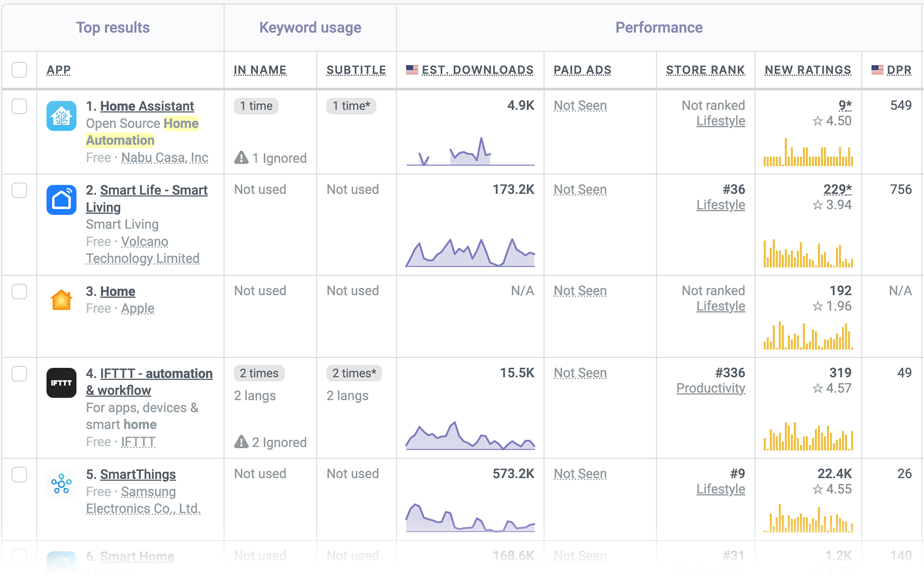Click Not Seen for Home Assistant row
Screen dimensions: 924x588
click(x=580, y=106)
